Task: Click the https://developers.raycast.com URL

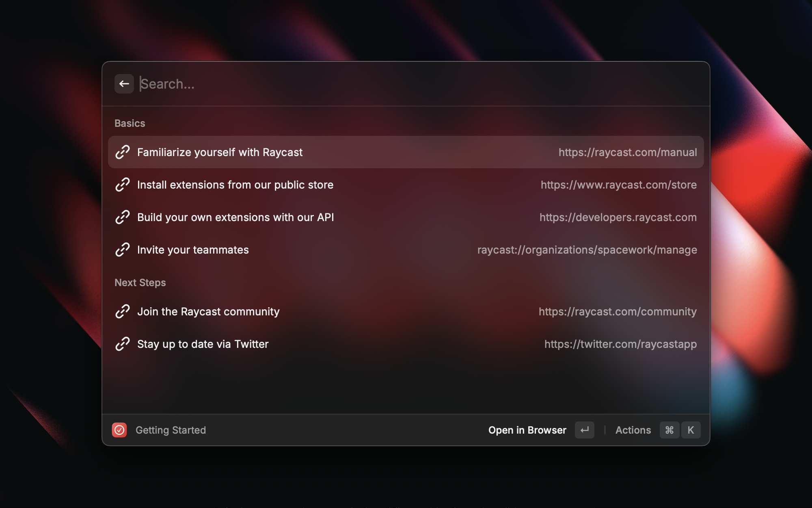Action: pyautogui.click(x=618, y=217)
